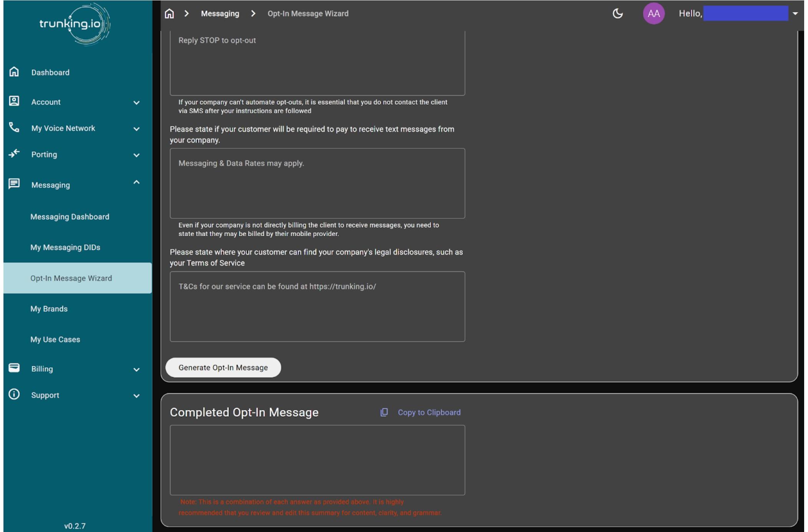Click the AA user avatar
The width and height of the screenshot is (808, 532).
[653, 14]
